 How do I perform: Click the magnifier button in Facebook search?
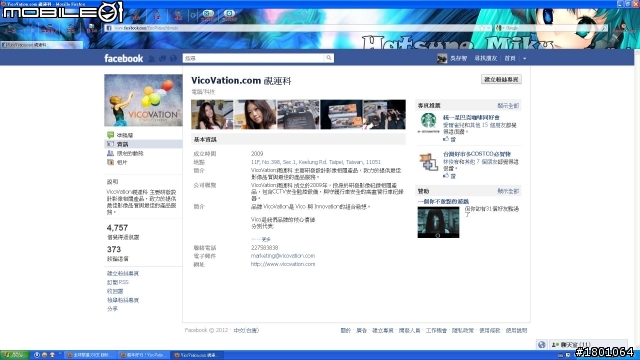(329, 58)
